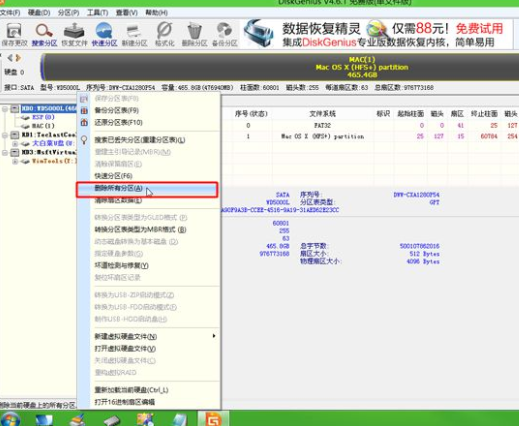Select the WinTools partition in tree
Image resolution: width=519 pixels, height=426 pixels.
point(54,161)
